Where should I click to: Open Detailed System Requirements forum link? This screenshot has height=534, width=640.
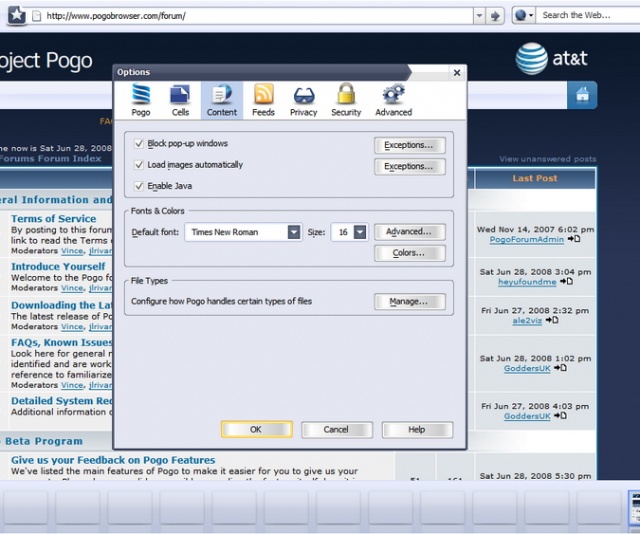pyautogui.click(x=62, y=401)
